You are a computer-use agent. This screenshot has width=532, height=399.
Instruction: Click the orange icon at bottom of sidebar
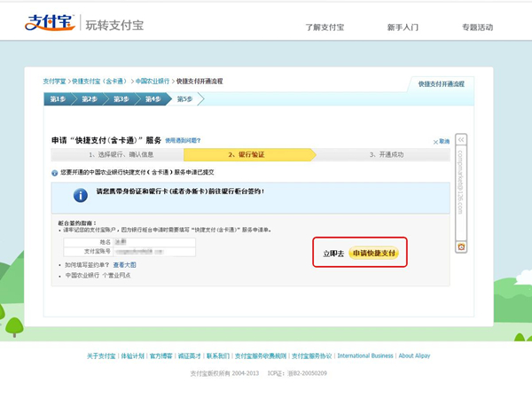tap(460, 246)
